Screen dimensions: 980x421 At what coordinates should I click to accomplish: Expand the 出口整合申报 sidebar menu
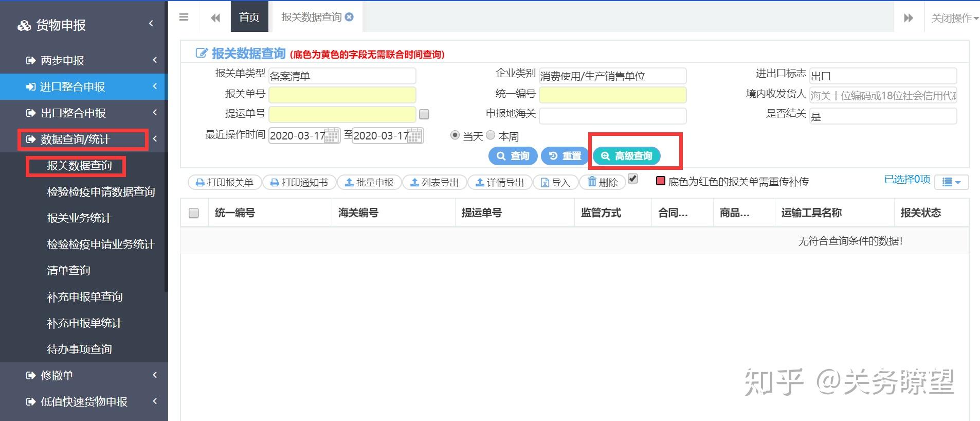[84, 113]
